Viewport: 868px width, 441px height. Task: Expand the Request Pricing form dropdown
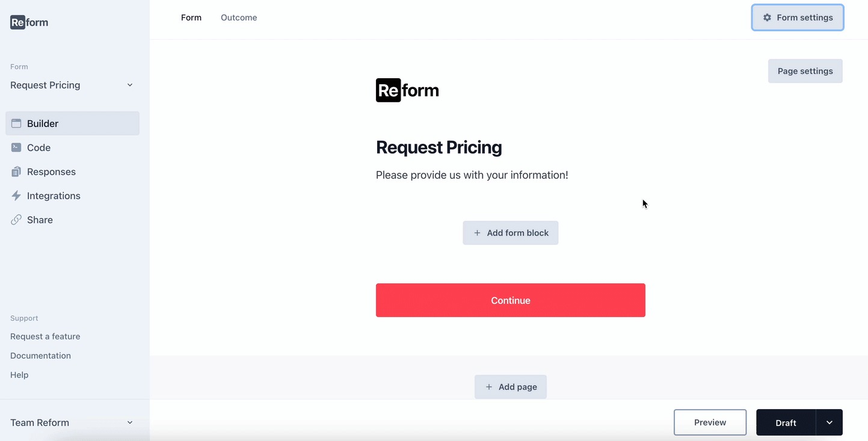coord(130,85)
